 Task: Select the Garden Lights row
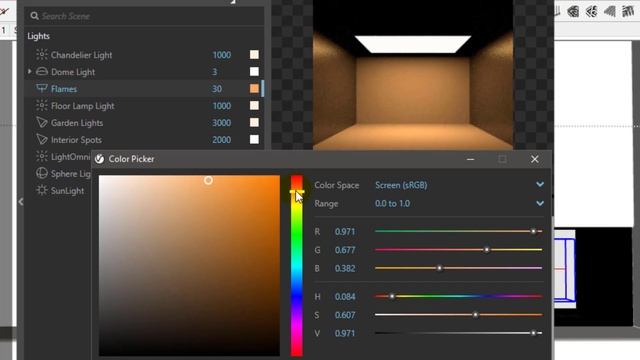click(144, 122)
